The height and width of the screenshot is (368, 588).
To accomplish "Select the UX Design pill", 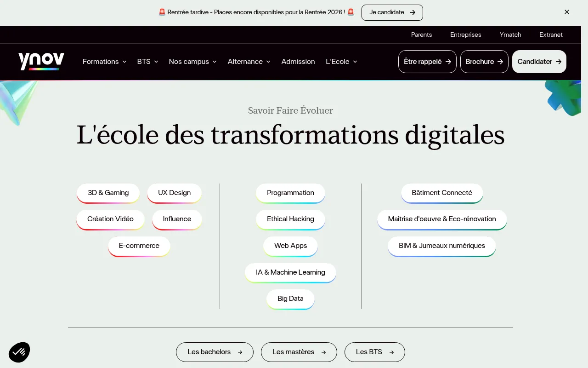I will click(x=174, y=193).
